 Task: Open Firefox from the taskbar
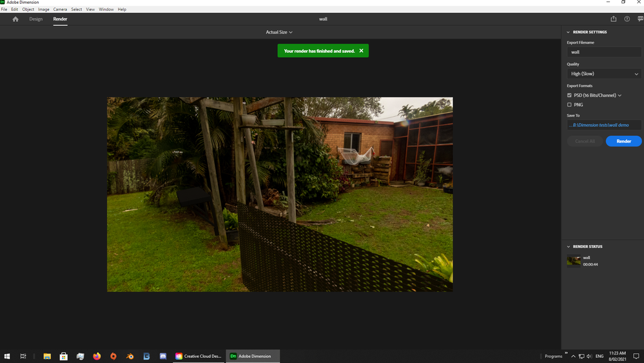[x=97, y=356]
